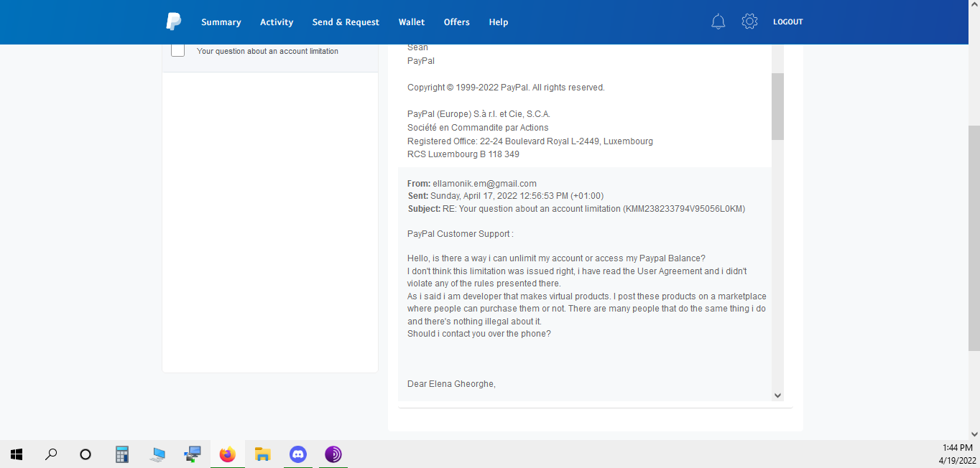This screenshot has width=980, height=468.
Task: Click 'PayPal Customer Support :' text
Action: click(x=460, y=234)
